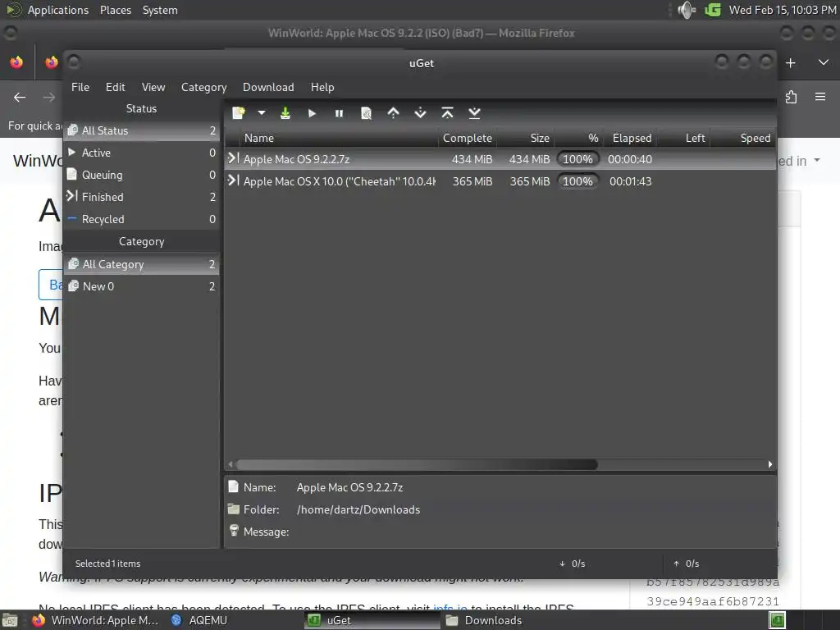Select the Mac OS X 10.0 Cheetah download
The width and height of the screenshot is (840, 630).
(x=500, y=181)
